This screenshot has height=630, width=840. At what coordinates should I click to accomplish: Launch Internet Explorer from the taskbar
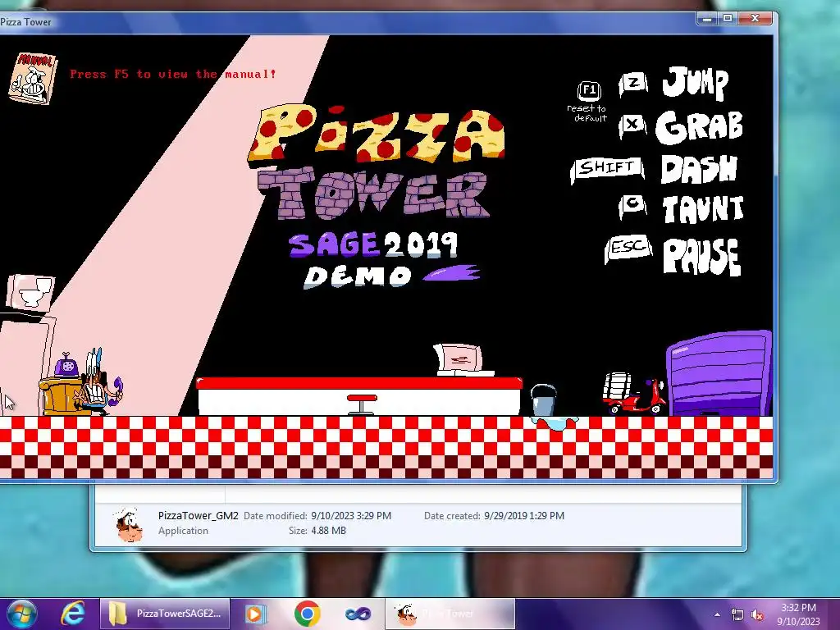coord(73,614)
